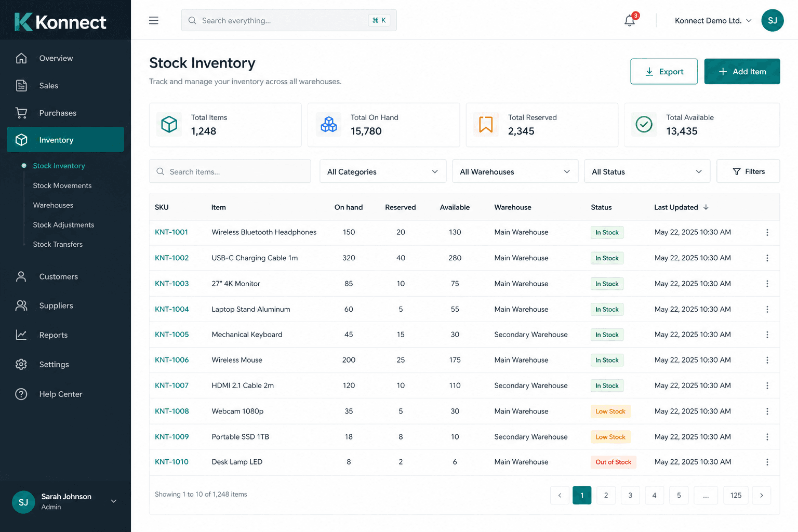Click the Last Updated sort arrow
This screenshot has width=798, height=532.
click(706, 207)
